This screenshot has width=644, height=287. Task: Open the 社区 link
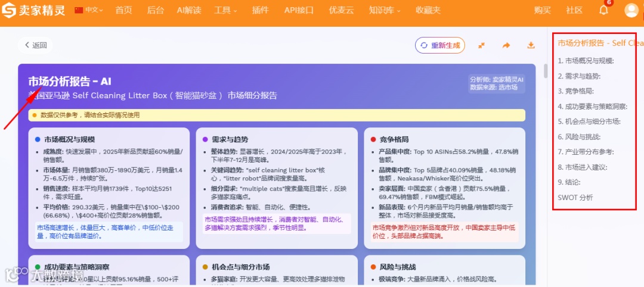click(574, 10)
